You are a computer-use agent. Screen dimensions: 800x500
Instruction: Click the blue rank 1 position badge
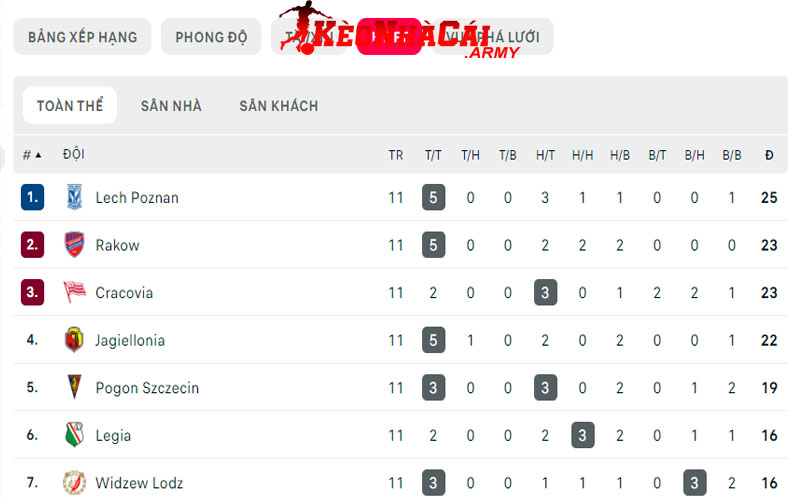point(32,197)
